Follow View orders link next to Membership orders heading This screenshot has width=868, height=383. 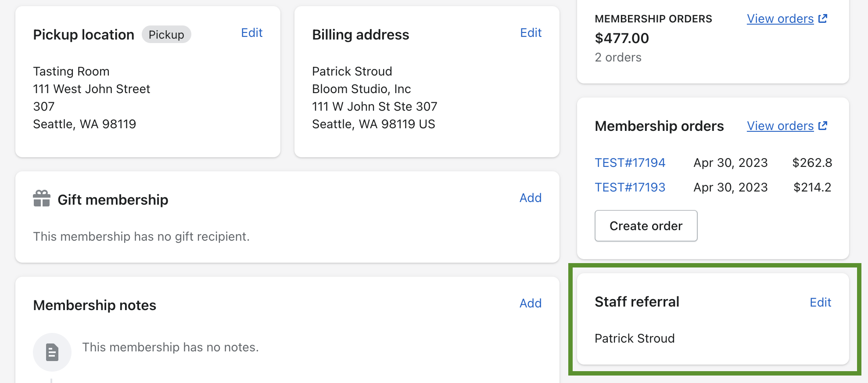780,126
